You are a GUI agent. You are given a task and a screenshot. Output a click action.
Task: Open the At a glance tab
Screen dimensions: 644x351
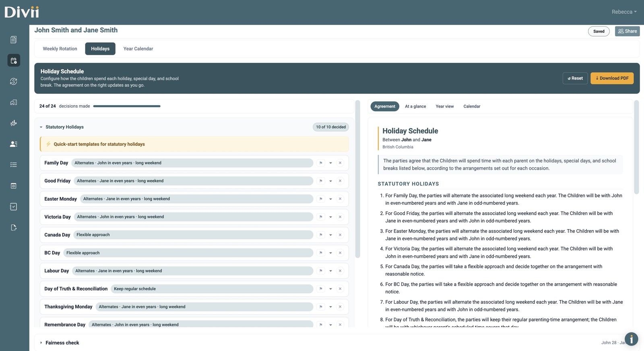415,106
